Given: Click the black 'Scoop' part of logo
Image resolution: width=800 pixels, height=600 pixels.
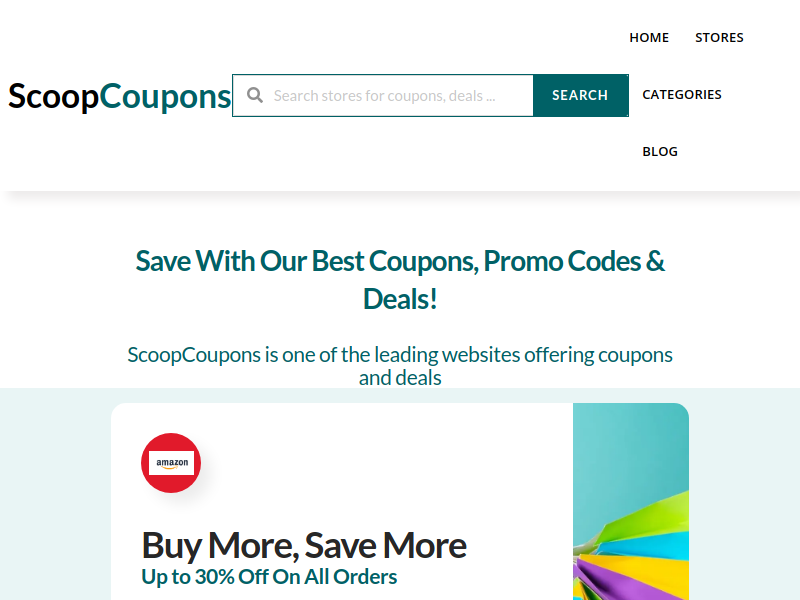Looking at the screenshot, I should click(53, 96).
